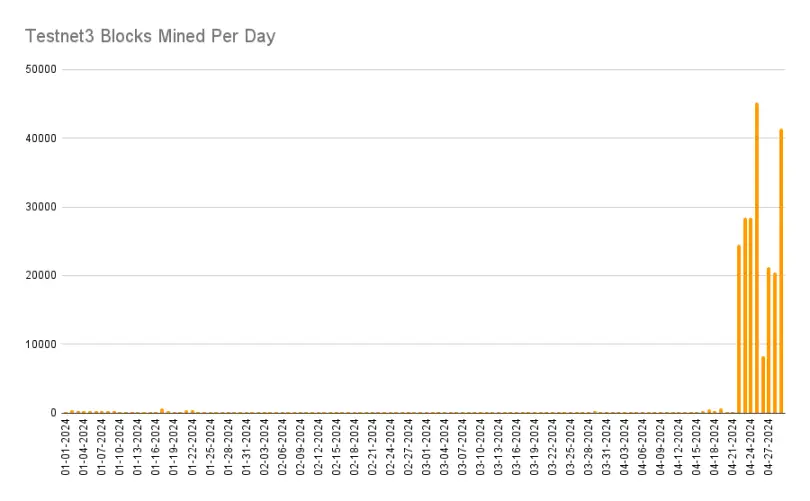Click the 04-27-2024 date label
The width and height of the screenshot is (810, 501).
pos(769,448)
